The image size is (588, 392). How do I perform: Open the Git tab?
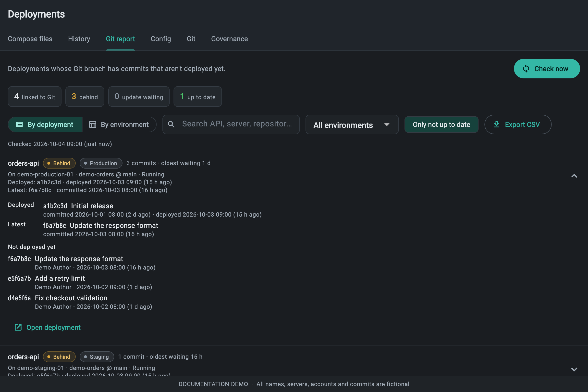(x=191, y=39)
